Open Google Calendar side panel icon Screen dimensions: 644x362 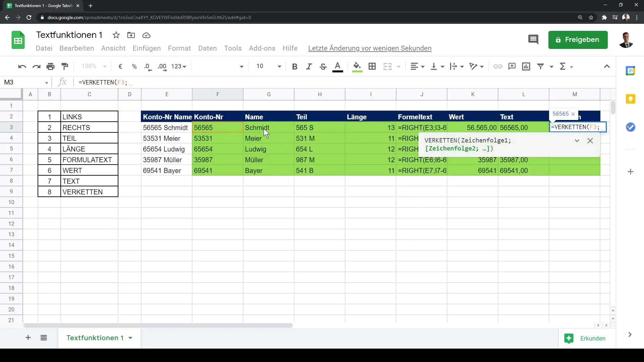pos(631,71)
